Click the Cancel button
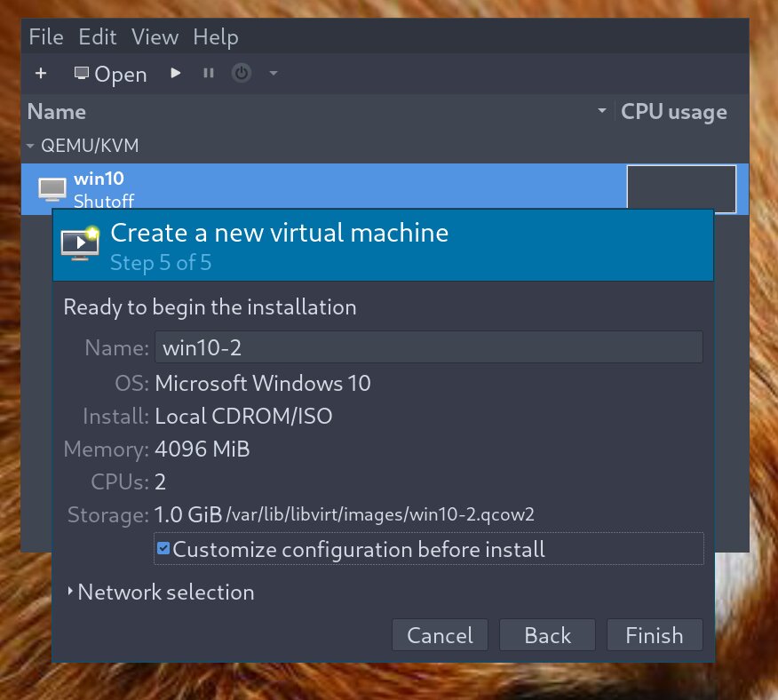Image resolution: width=778 pixels, height=700 pixels. (440, 635)
